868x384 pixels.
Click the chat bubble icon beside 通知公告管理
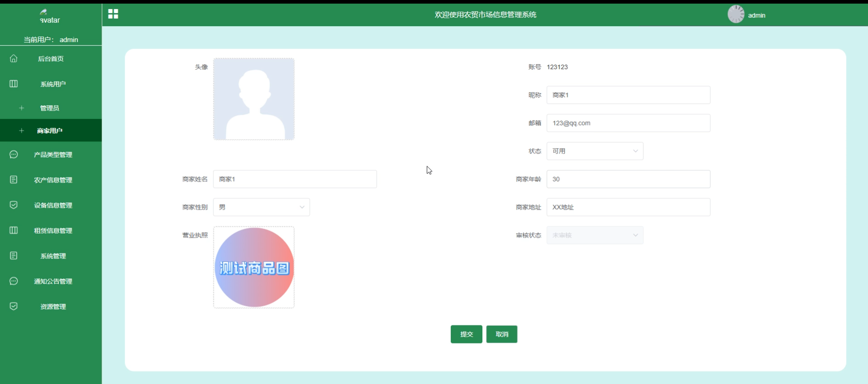[14, 281]
